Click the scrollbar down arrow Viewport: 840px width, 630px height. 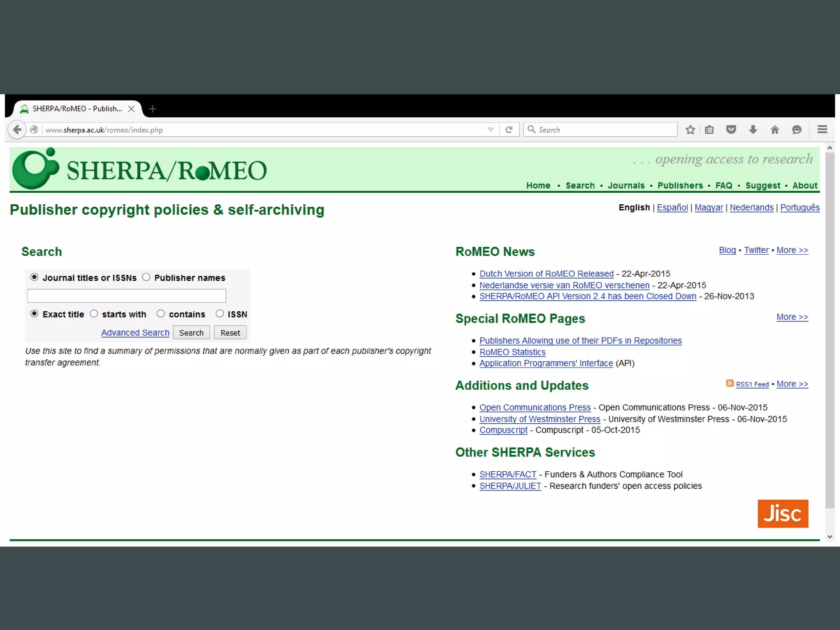coord(830,536)
